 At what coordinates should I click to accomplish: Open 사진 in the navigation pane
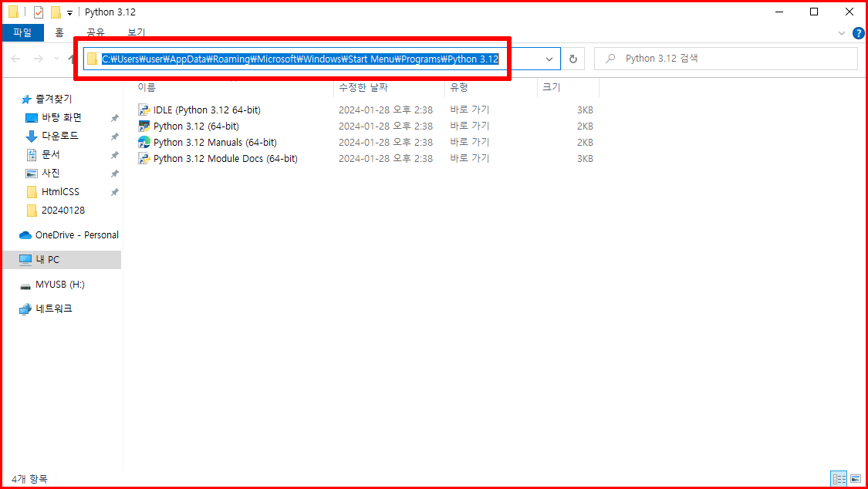pyautogui.click(x=51, y=173)
